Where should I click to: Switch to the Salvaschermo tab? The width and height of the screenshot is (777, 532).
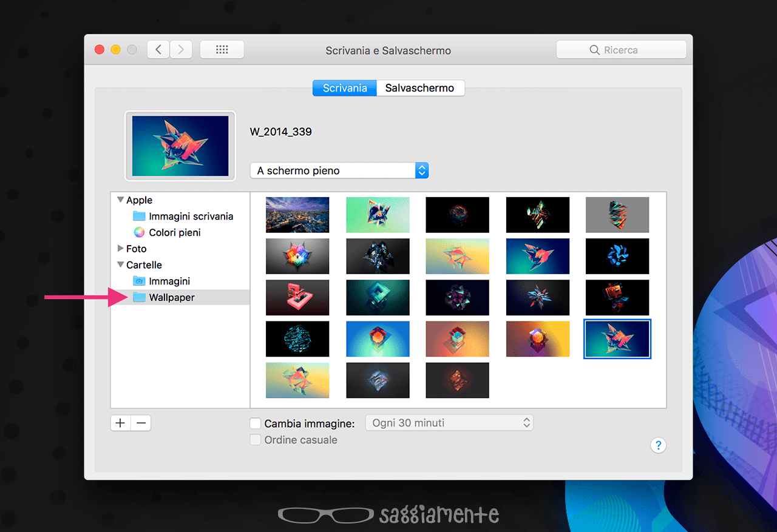coord(420,88)
